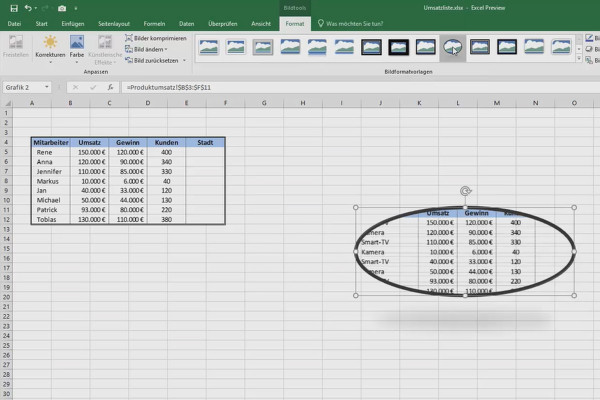Select row header 14
The height and width of the screenshot is (400, 600).
[x=6, y=239]
